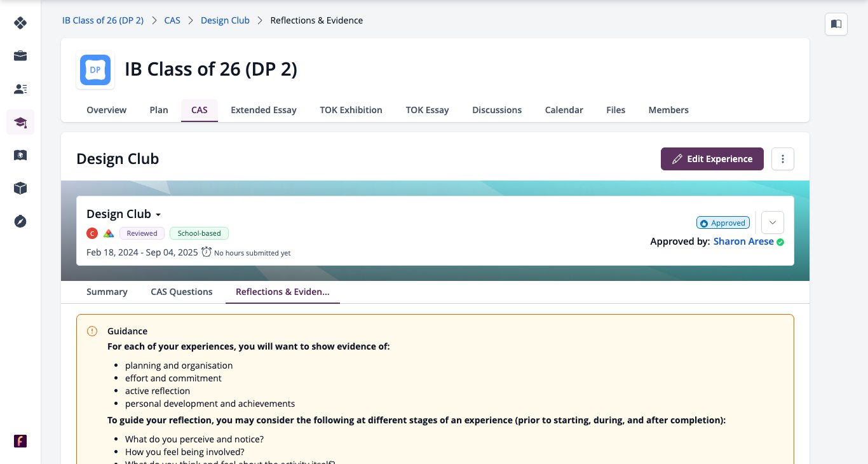Open the briefcase icon in sidebar
Viewport: 868px width, 464px height.
pyautogui.click(x=20, y=56)
